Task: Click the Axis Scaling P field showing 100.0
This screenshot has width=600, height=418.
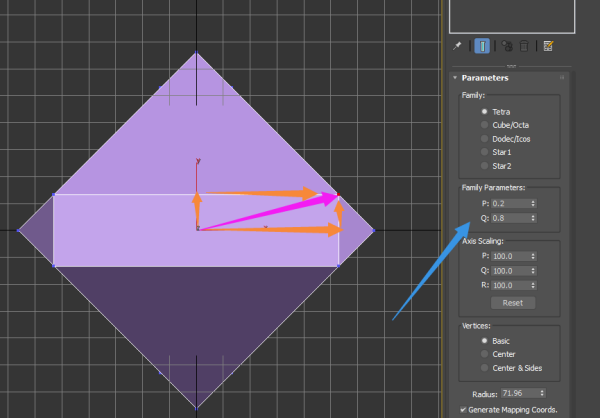Action: 510,256
